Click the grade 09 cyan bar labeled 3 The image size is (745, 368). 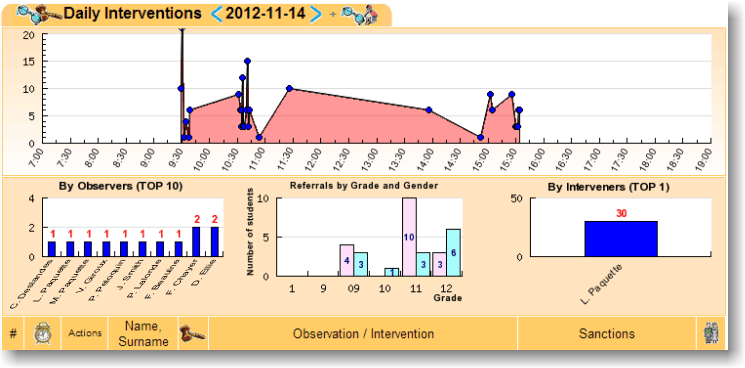click(361, 264)
